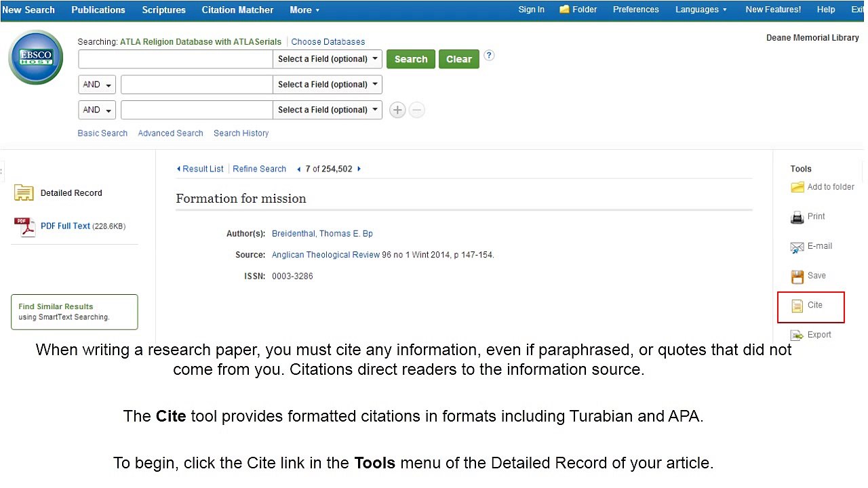
Task: Click the EBSCOhost logo
Action: 36,58
